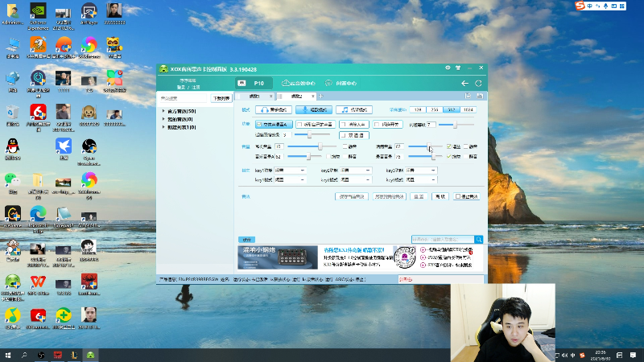The width and height of the screenshot is (644, 362).
Task: Open the gear settings icon in title bar
Action: pyautogui.click(x=448, y=68)
